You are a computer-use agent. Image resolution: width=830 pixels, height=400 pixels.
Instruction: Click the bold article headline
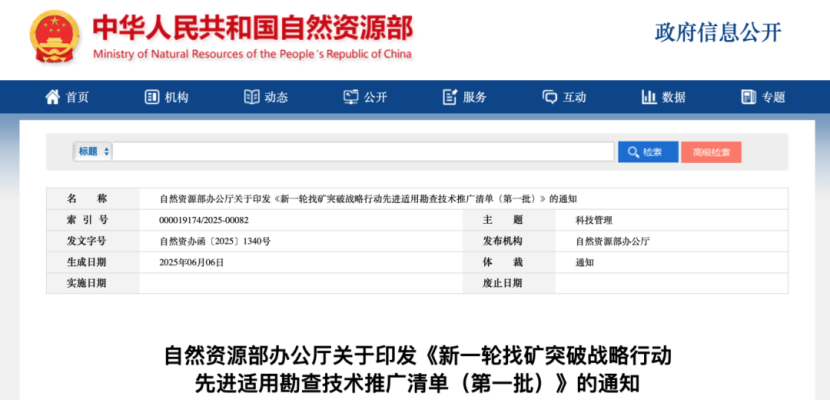tap(418, 369)
